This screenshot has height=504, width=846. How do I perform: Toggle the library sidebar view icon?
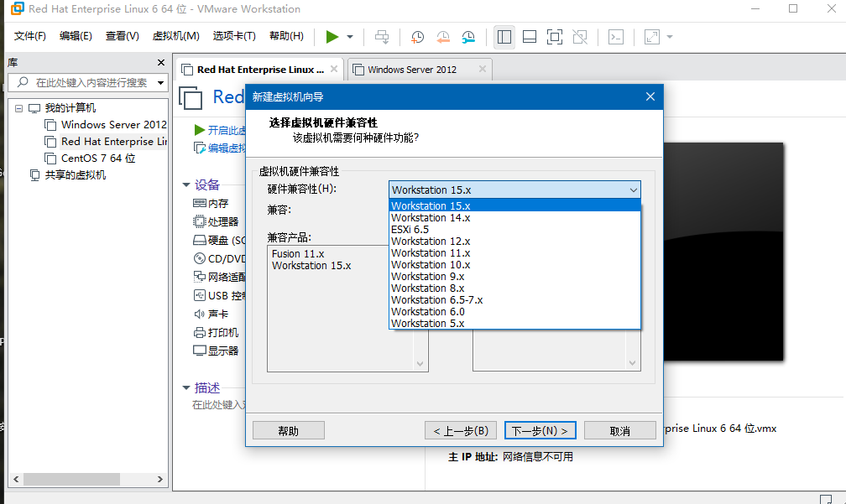[x=504, y=37]
